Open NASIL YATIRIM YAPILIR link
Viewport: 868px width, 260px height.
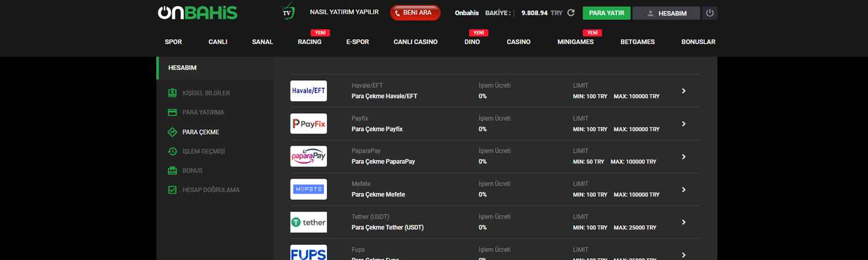click(x=344, y=12)
